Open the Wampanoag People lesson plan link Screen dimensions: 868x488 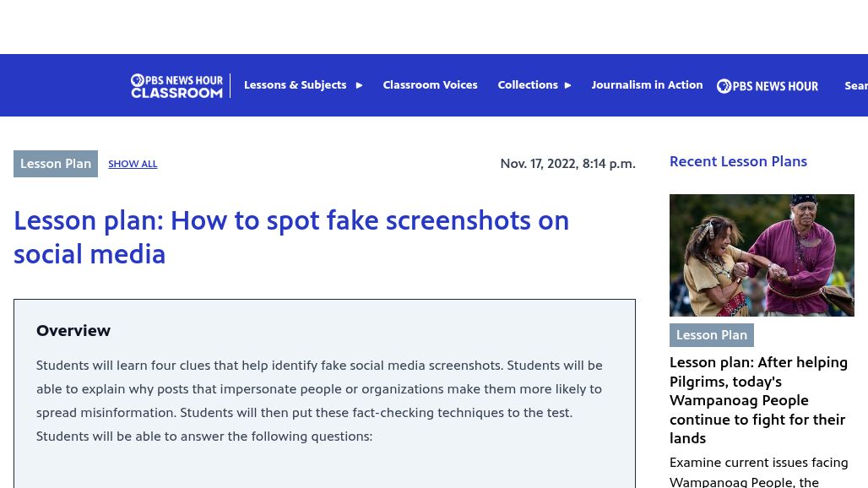(x=758, y=400)
